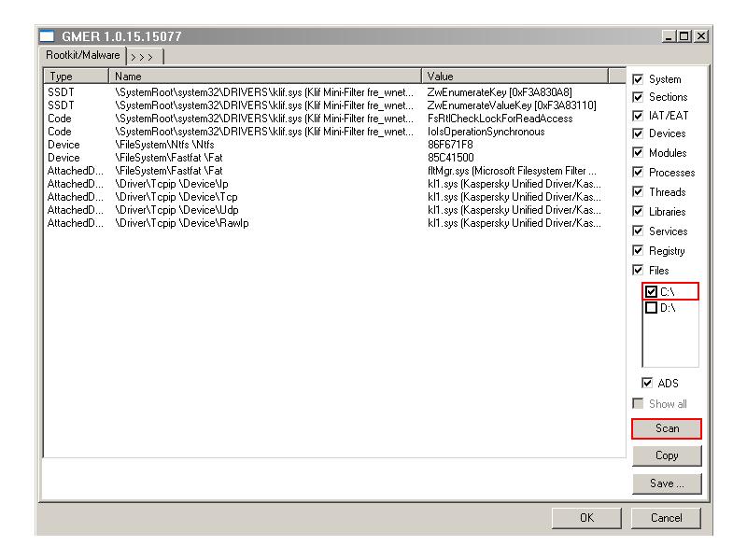The height and width of the screenshot is (560, 747).
Task: Uncheck the Registry checkbox
Action: [x=639, y=251]
